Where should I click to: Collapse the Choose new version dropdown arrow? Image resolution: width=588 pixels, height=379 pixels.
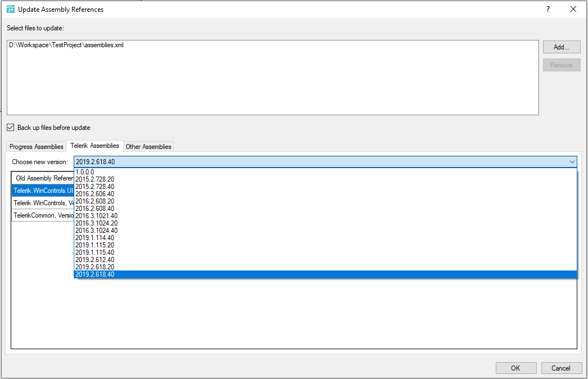pyautogui.click(x=572, y=162)
